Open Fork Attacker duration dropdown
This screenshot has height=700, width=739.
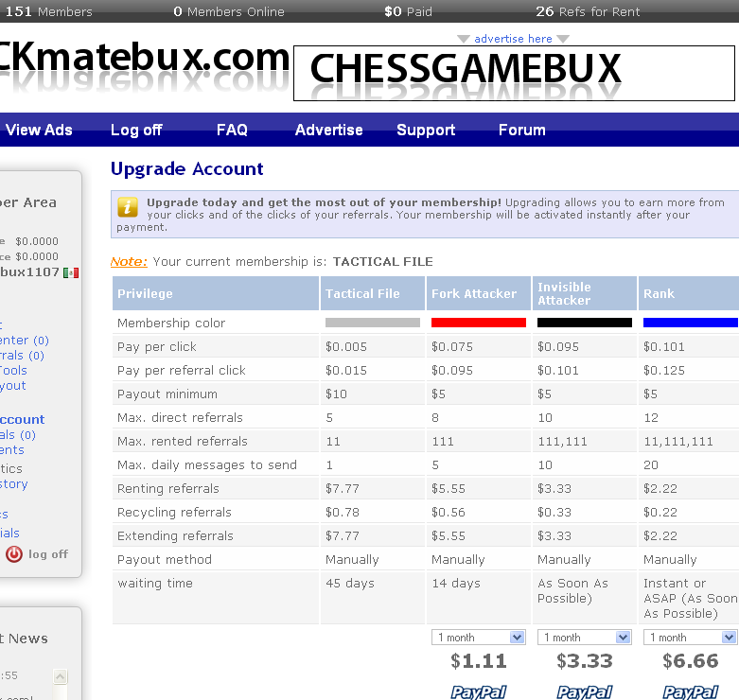[x=479, y=638]
